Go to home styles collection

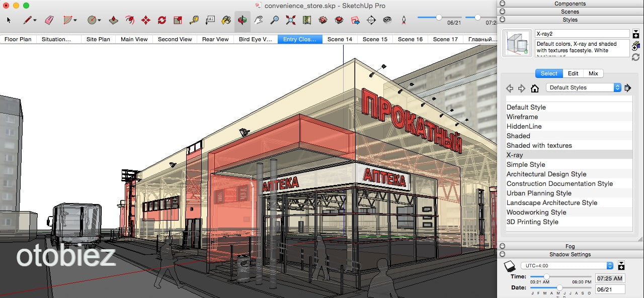[535, 88]
